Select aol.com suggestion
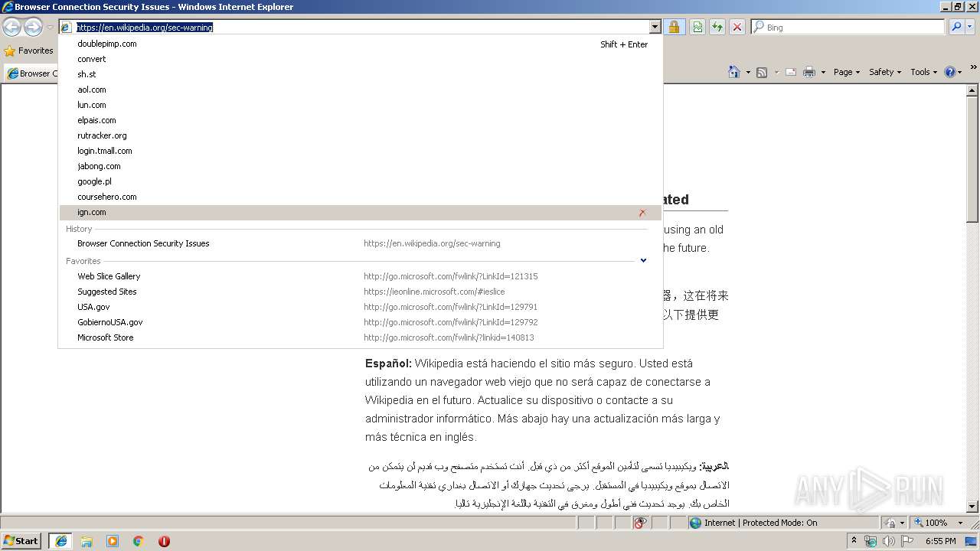Image resolution: width=980 pixels, height=551 pixels. tap(360, 90)
